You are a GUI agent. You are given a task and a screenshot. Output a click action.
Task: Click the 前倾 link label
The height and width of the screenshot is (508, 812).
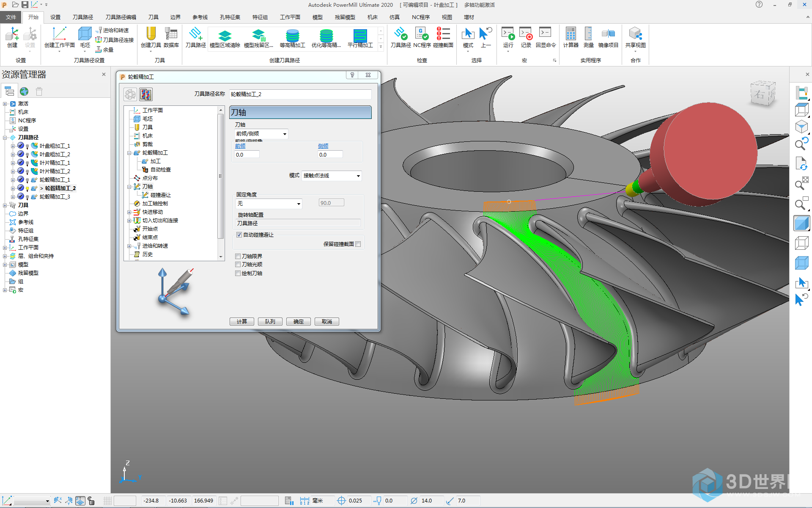click(240, 146)
